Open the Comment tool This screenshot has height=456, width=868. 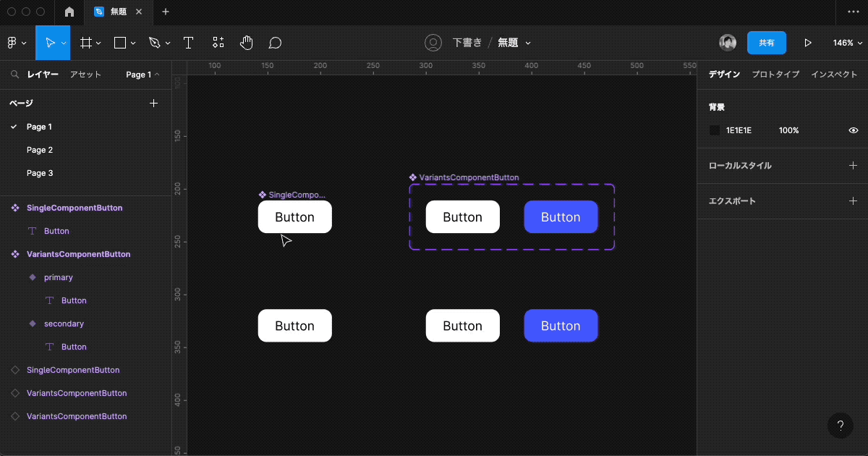(x=275, y=43)
